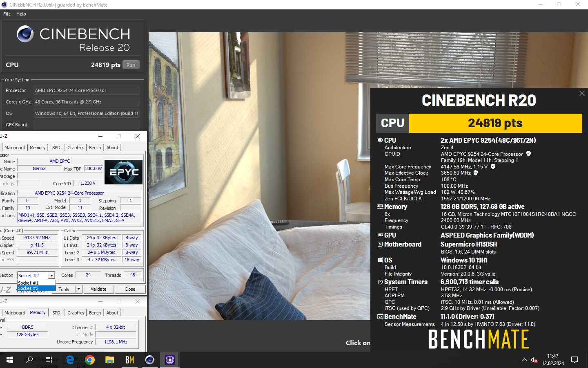
Task: Launch Microsoft Edge from taskbar
Action: 70,360
